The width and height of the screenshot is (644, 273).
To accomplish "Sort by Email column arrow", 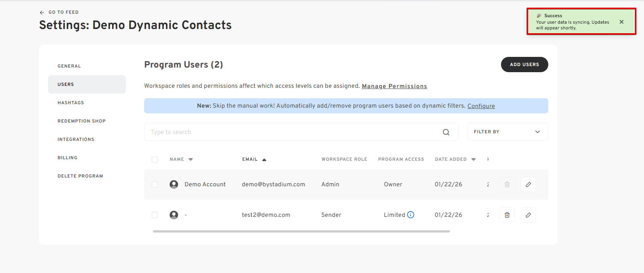I will click(x=264, y=160).
